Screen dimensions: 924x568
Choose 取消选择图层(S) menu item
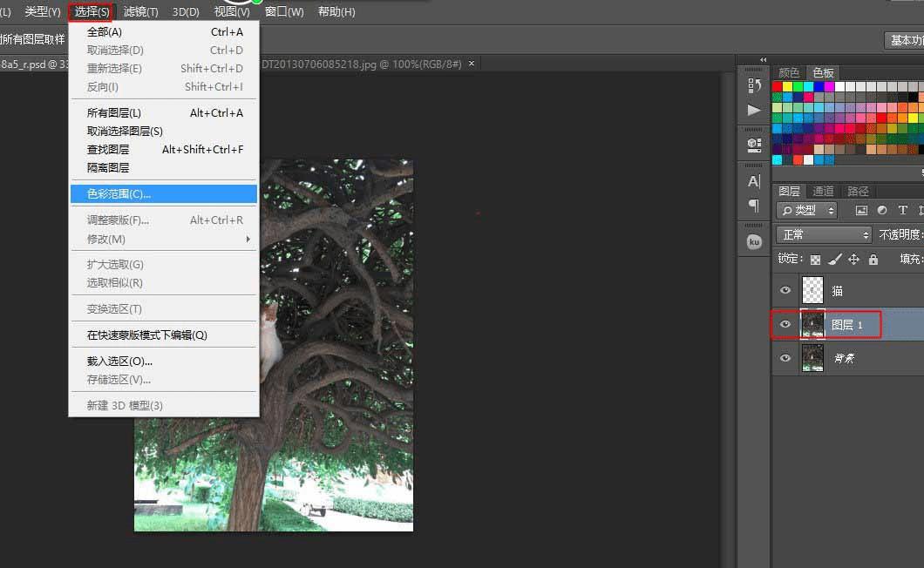coord(164,132)
